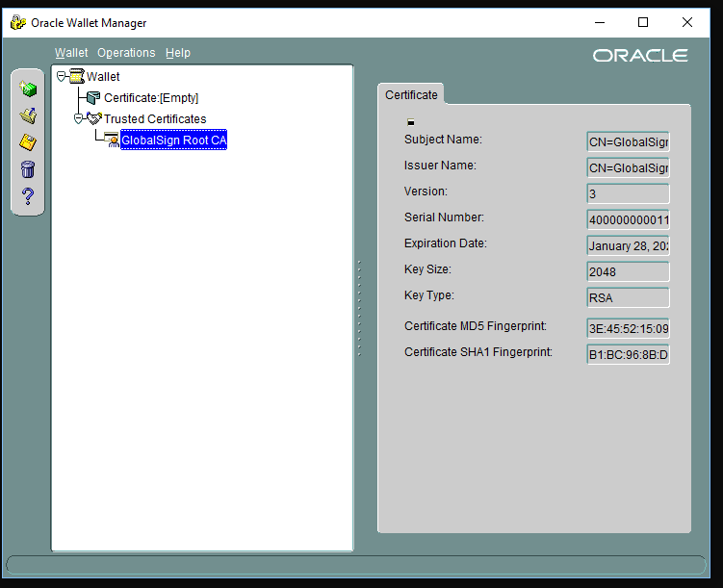The width and height of the screenshot is (723, 588).
Task: Click the Version field showing 3
Action: (628, 193)
